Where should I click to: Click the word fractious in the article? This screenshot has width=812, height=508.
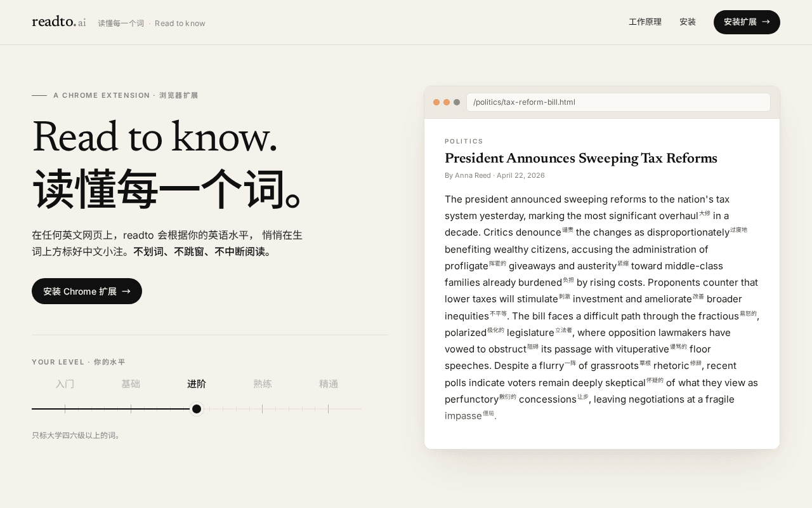[x=719, y=316]
